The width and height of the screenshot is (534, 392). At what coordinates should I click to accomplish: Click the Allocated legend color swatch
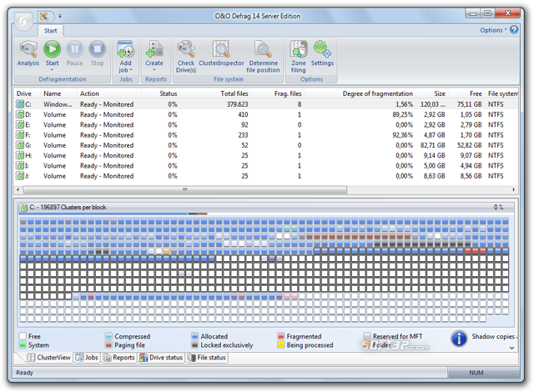(194, 336)
